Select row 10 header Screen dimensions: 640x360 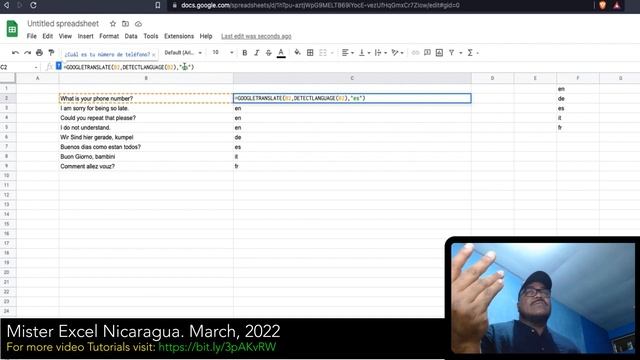coord(8,176)
